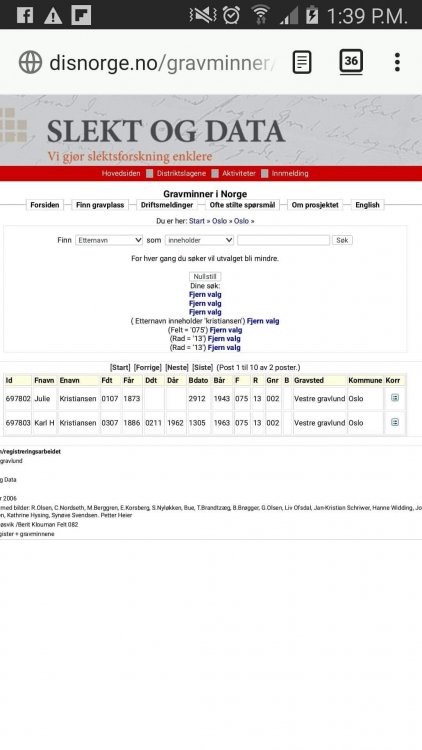Open the Distriktslagene menu item
The width and height of the screenshot is (422, 750).
click(x=181, y=173)
